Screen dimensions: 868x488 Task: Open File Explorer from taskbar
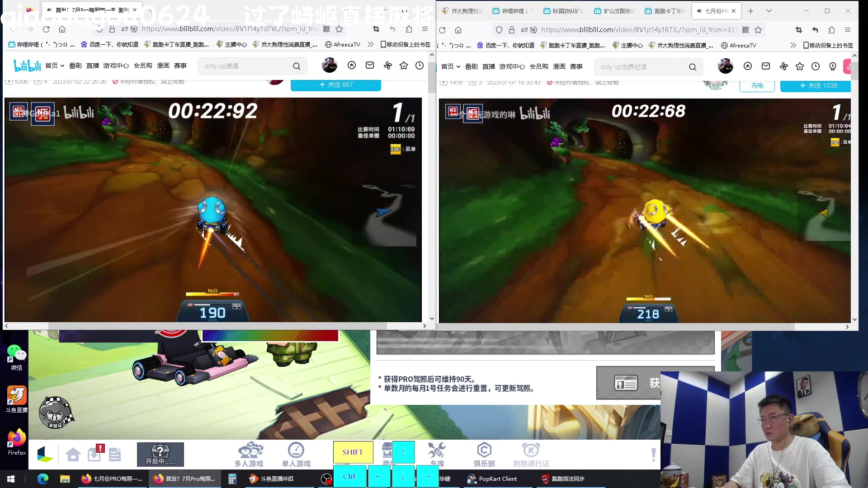pyautogui.click(x=65, y=479)
